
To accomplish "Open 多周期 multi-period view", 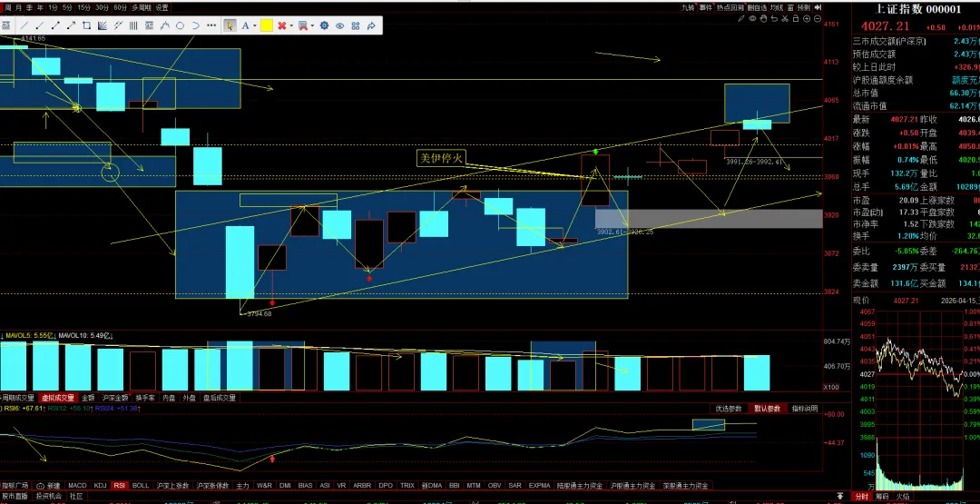I will [142, 8].
